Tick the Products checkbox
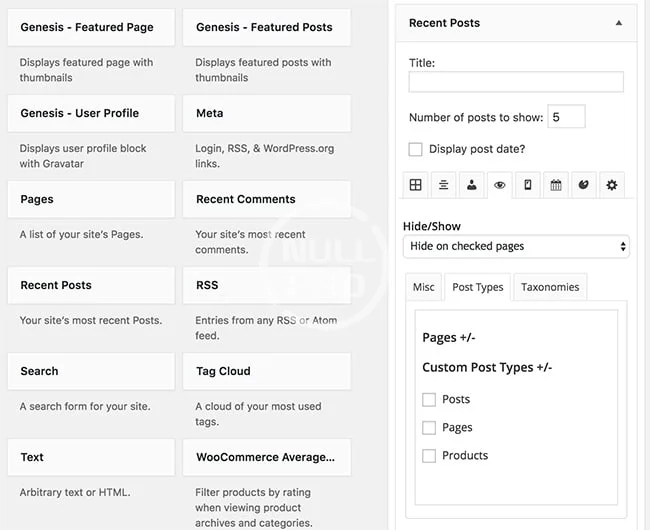Screen dimensions: 650x530 tap(429, 455)
